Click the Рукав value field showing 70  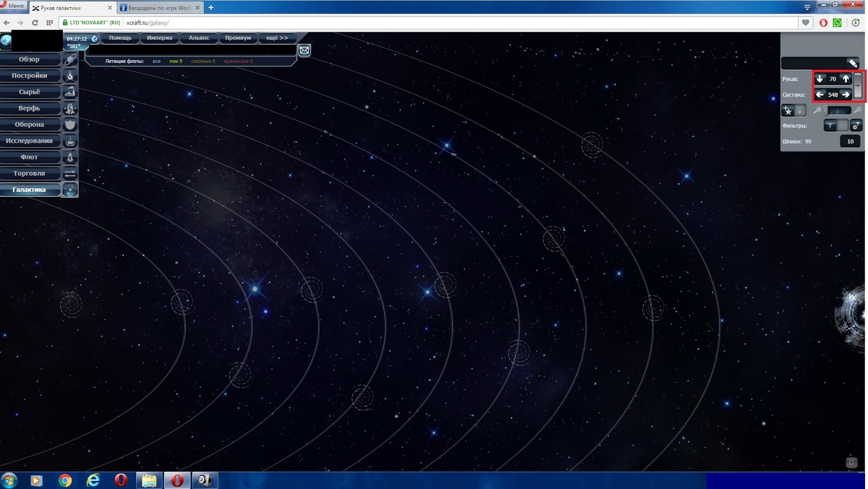[x=833, y=79]
